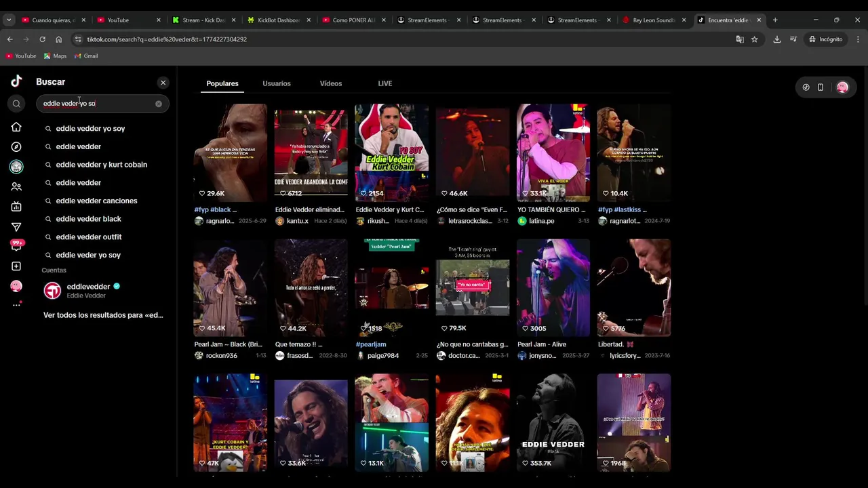Screen dimensions: 868x488
Task: Click 'Ver todos los resultados para' link
Action: 103,315
